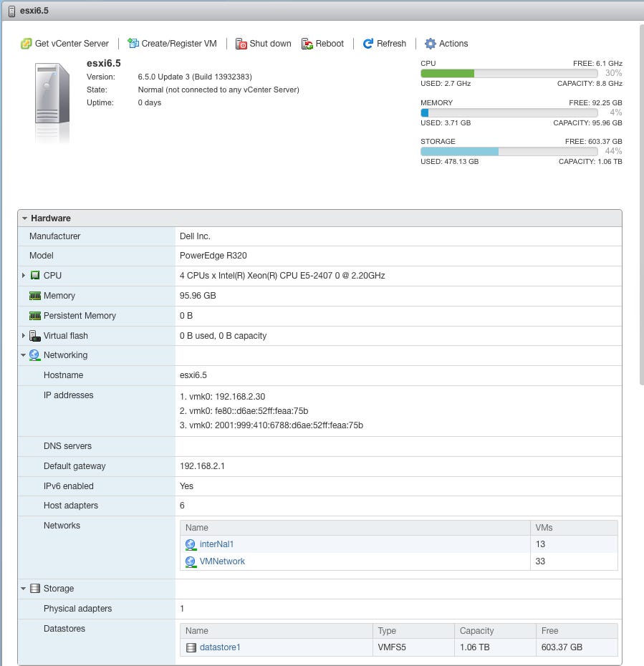Click the '95.96 GB' memory value
The height and width of the screenshot is (666, 644).
tap(198, 296)
